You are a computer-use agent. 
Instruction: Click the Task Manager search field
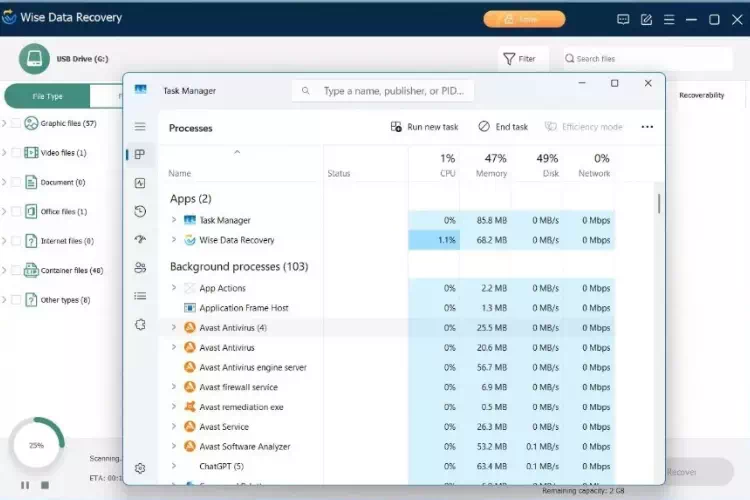point(383,91)
